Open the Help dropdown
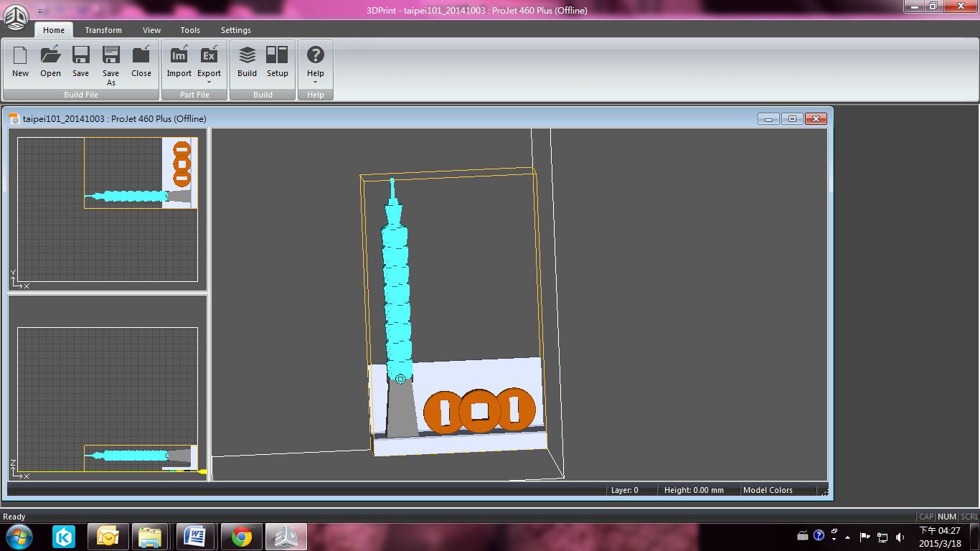The image size is (980, 551). (x=316, y=65)
